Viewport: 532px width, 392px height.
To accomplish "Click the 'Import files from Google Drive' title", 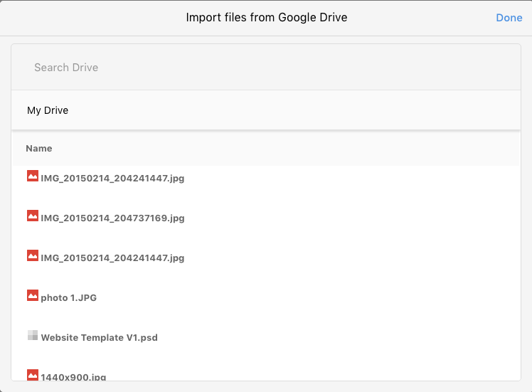I will click(267, 17).
